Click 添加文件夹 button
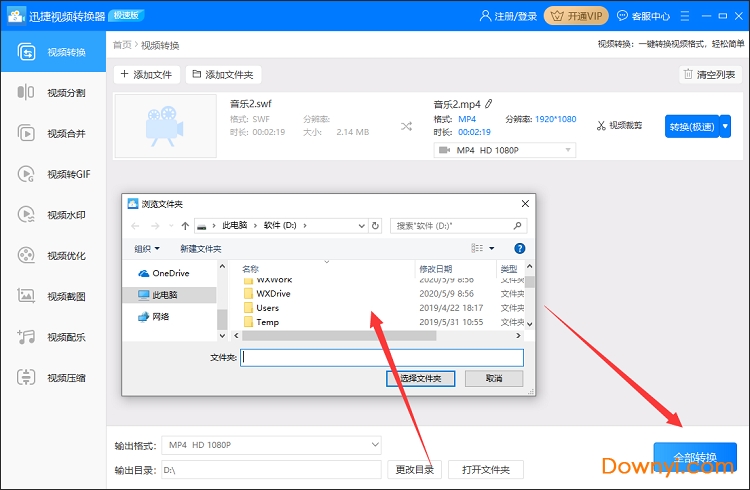 coord(223,74)
